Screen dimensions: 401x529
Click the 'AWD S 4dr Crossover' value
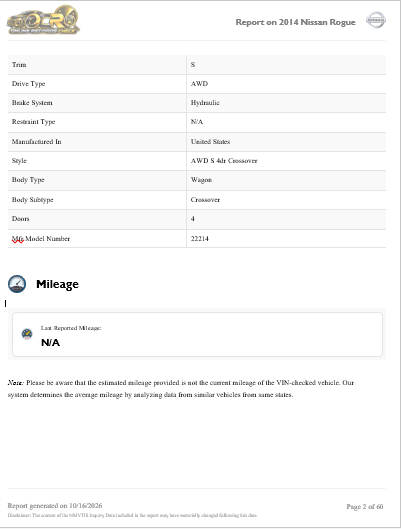point(224,161)
